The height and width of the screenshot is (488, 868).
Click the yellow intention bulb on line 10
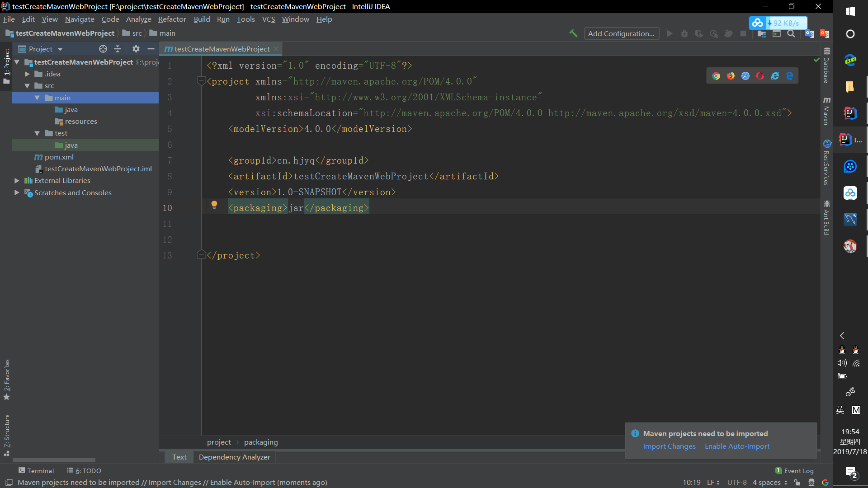click(x=214, y=205)
